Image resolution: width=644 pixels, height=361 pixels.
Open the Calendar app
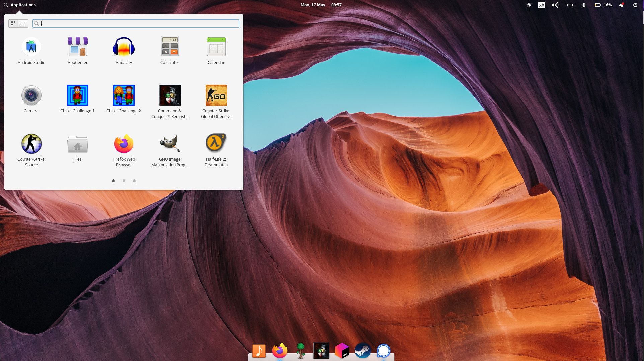[216, 51]
